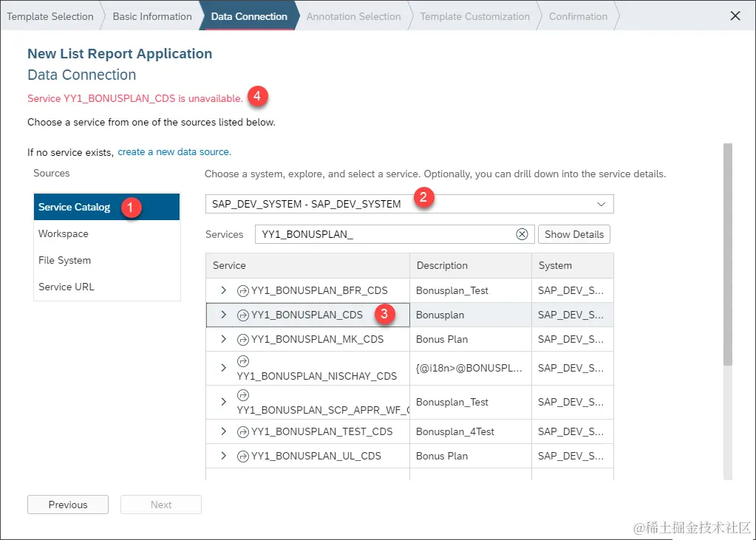The width and height of the screenshot is (756, 540).
Task: Click the circle-arrow icon of YY1_BONUSPLAN_BFR_CDS
Action: 243,291
